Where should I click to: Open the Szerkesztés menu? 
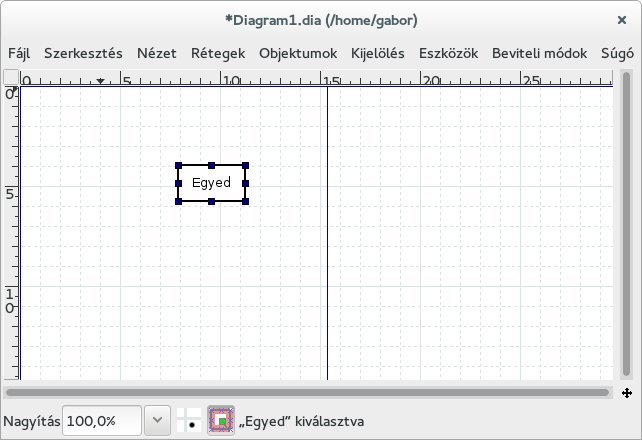point(83,53)
